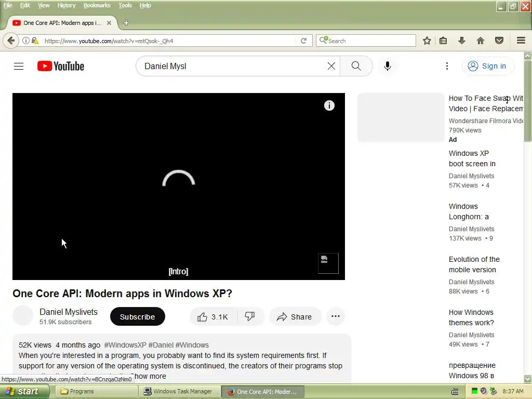
Task: Click the green Task Manager tray icon
Action: point(474,391)
